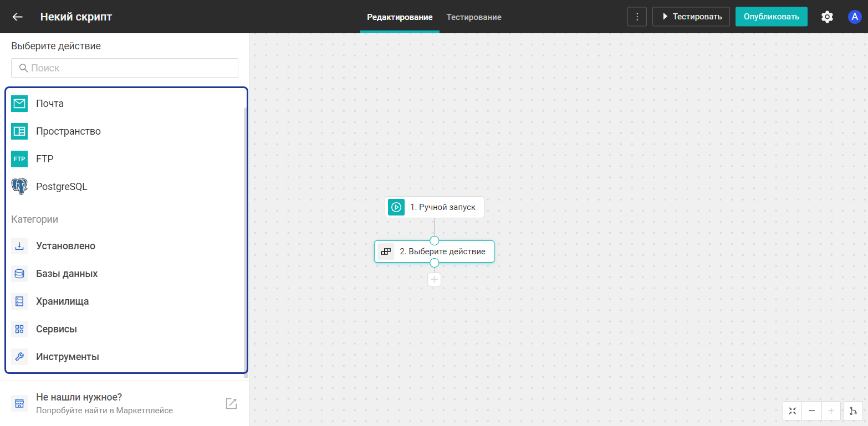Image resolution: width=868 pixels, height=426 pixels.
Task: Open settings via the gear icon
Action: point(827,17)
